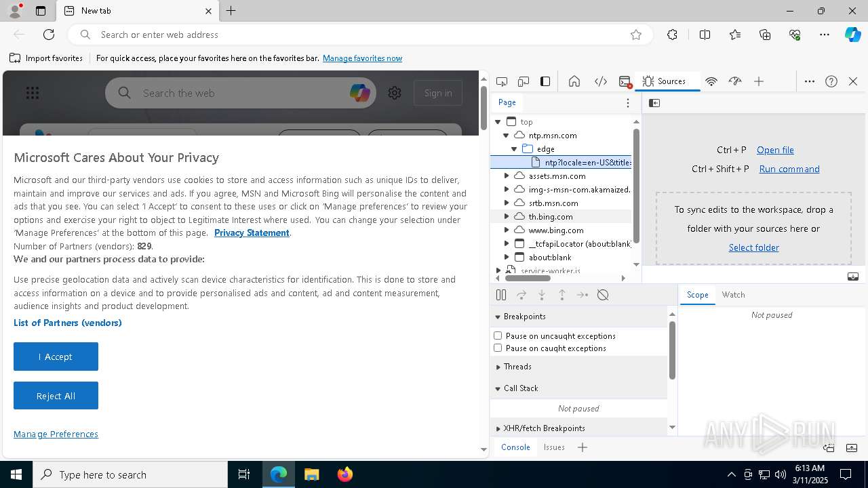Open Browser essentials heart icon
Screen dimensions: 868x488
[x=795, y=35]
